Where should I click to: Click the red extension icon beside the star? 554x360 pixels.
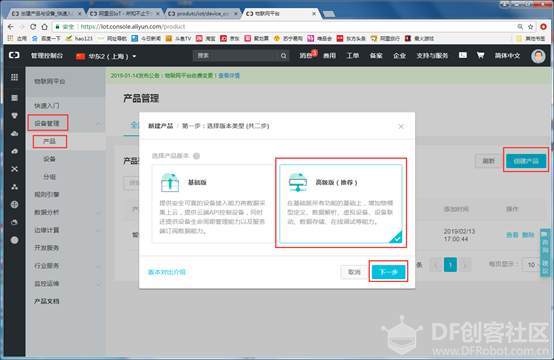(x=543, y=27)
